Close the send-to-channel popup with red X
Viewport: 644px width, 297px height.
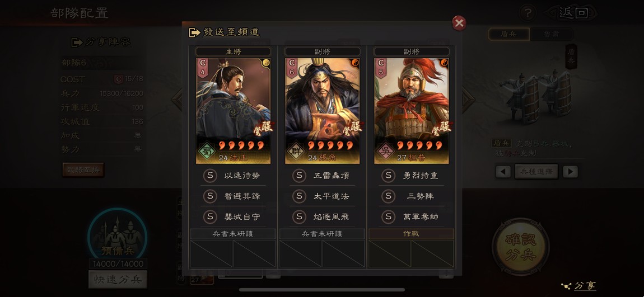point(459,23)
